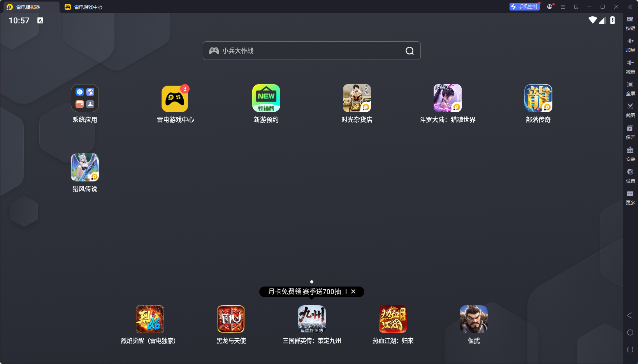Click the battery status icon

[612, 20]
